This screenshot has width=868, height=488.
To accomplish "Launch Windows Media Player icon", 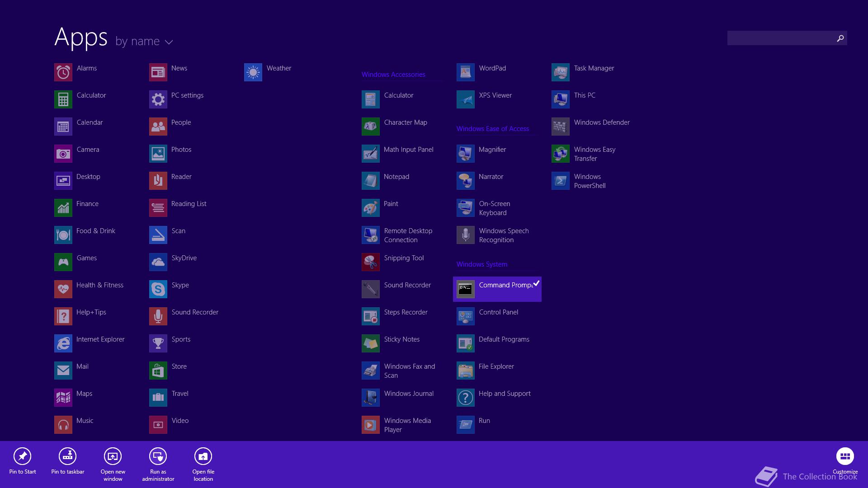I will pyautogui.click(x=371, y=425).
